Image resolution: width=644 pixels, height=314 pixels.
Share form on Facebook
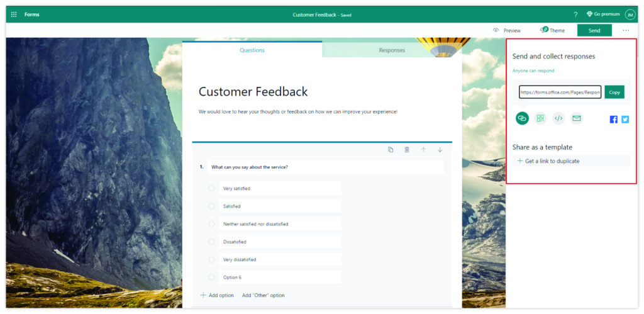pos(614,119)
